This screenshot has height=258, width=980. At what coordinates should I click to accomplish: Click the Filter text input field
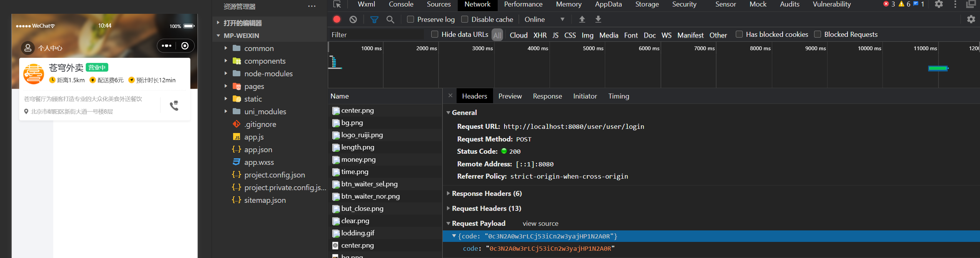click(x=376, y=35)
